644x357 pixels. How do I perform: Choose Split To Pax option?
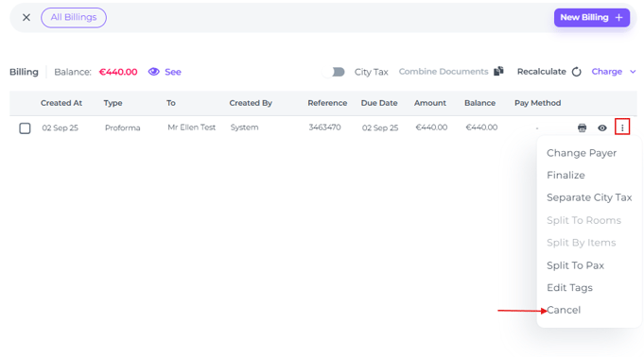click(x=575, y=265)
